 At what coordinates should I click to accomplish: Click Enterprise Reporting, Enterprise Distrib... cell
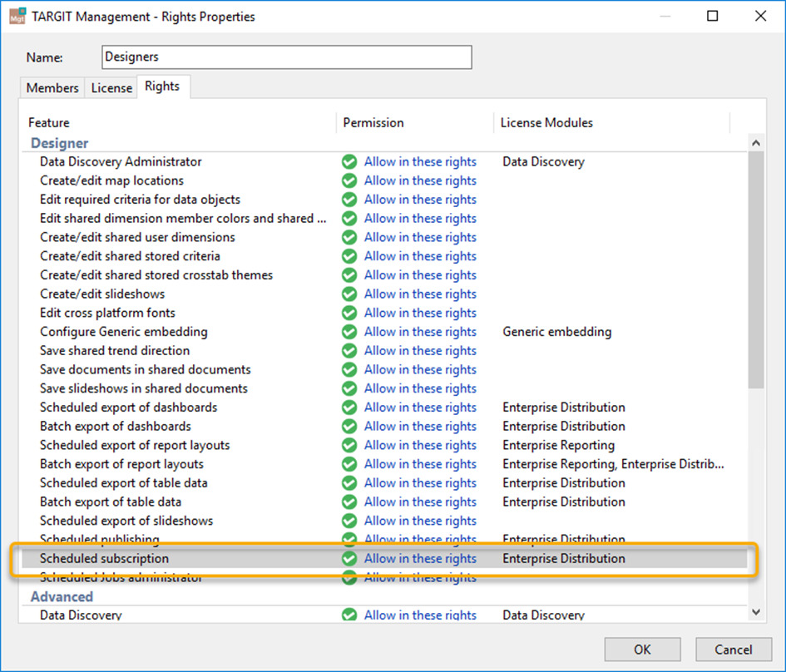pyautogui.click(x=613, y=464)
